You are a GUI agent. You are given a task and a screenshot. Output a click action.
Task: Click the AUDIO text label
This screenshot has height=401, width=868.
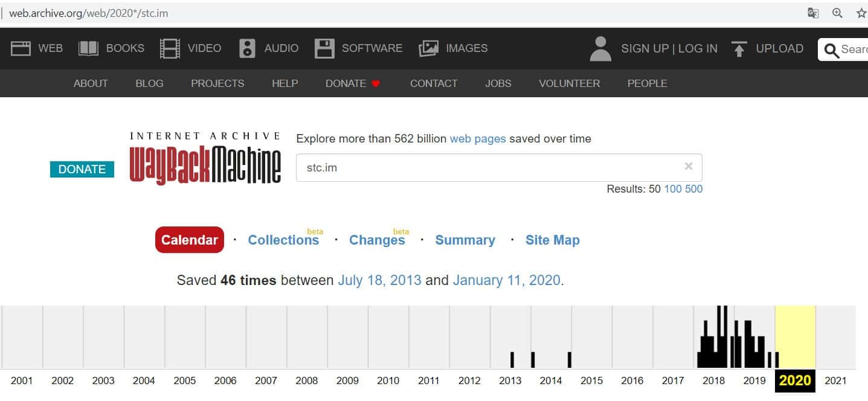(281, 48)
